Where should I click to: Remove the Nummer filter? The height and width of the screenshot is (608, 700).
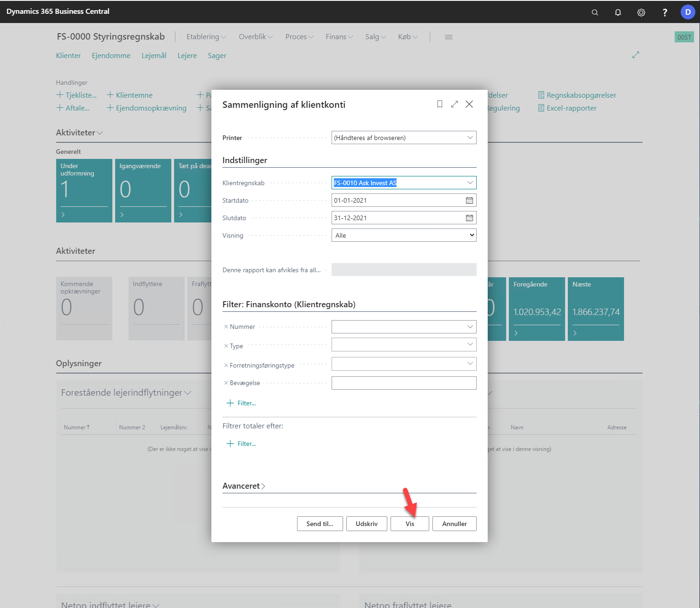coord(226,327)
